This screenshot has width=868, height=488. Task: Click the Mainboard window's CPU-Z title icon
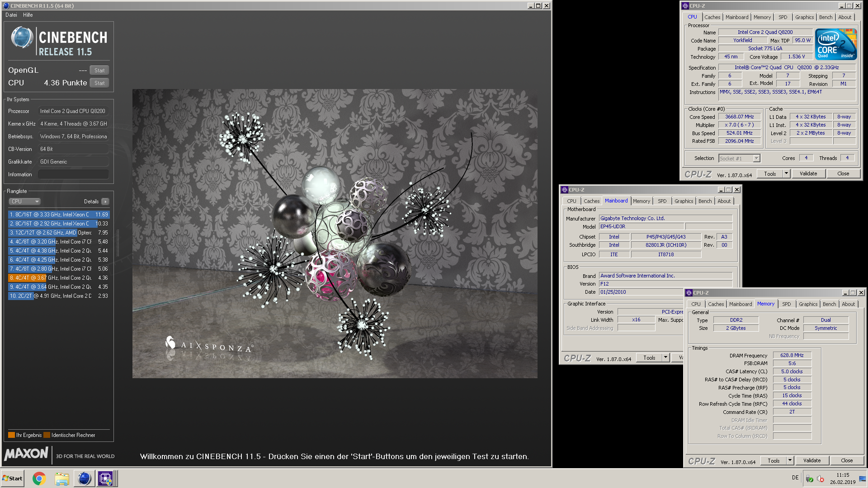[565, 190]
